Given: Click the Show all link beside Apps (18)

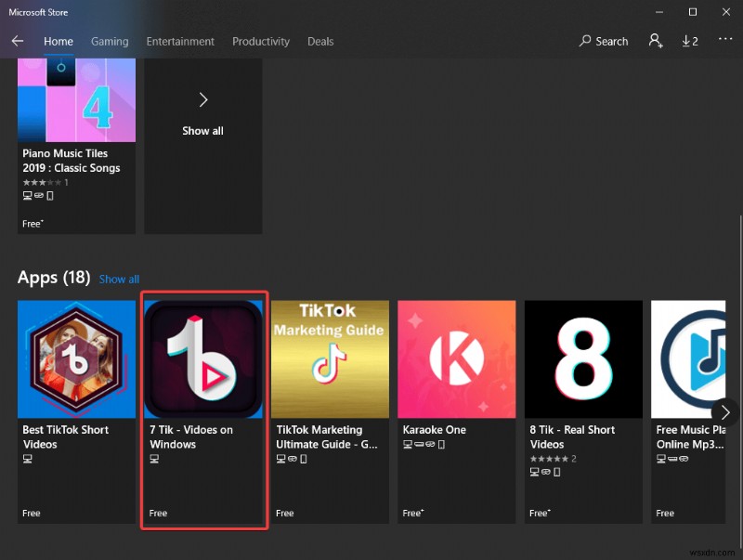Looking at the screenshot, I should [119, 279].
